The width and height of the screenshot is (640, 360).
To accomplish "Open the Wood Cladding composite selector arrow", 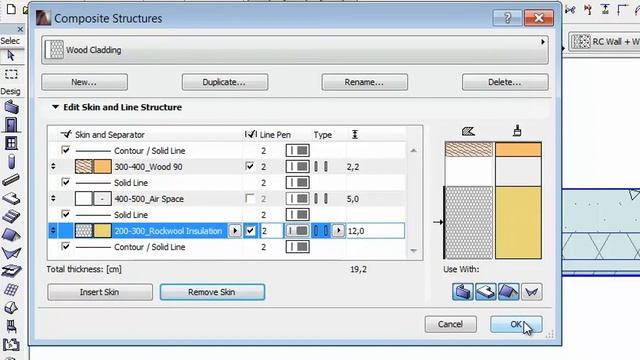I will click(543, 42).
